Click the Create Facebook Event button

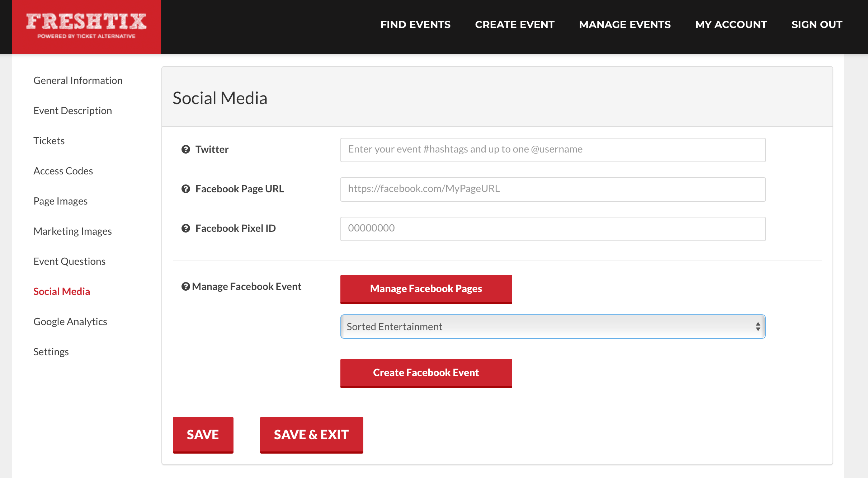pos(426,373)
